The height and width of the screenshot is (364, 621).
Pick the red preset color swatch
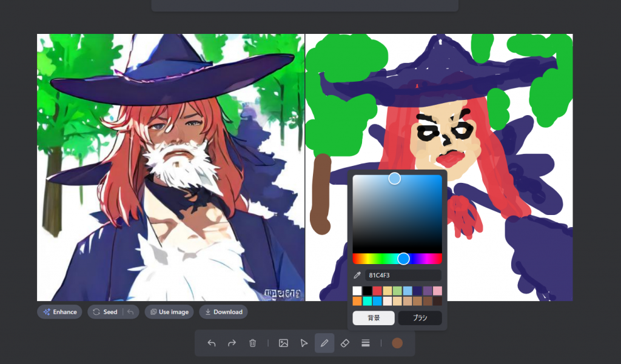[x=377, y=291]
